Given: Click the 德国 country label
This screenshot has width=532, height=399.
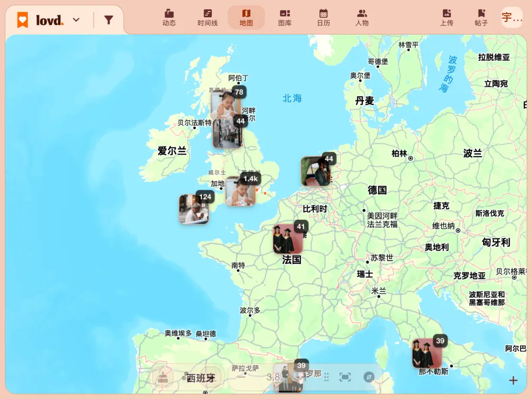Looking at the screenshot, I should coord(377,190).
